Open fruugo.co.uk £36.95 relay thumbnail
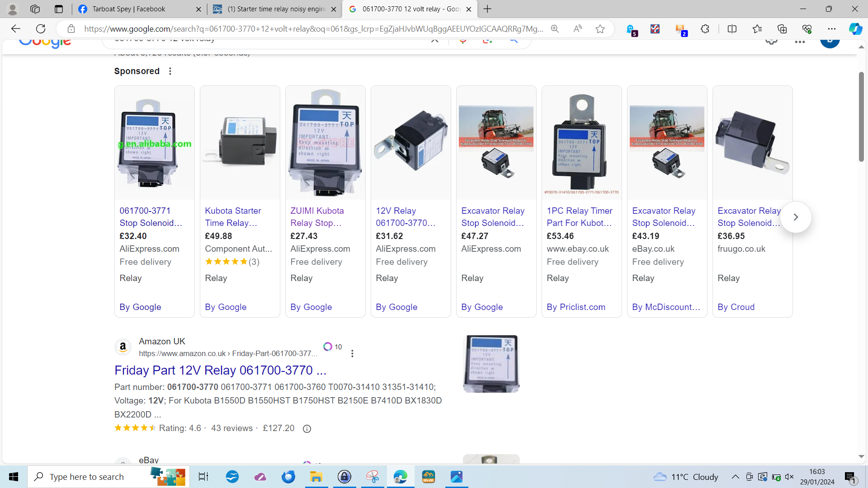 (x=752, y=143)
